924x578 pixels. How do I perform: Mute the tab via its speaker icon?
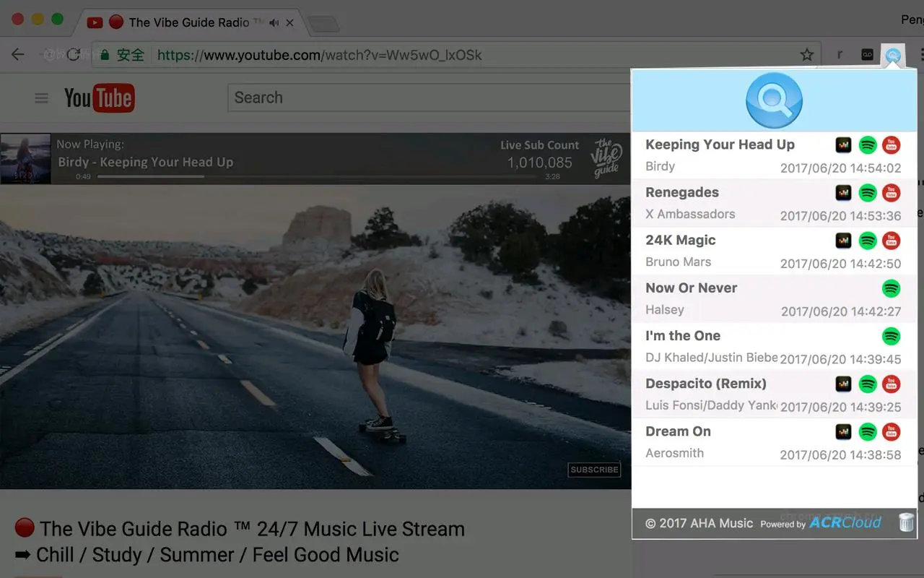(274, 23)
